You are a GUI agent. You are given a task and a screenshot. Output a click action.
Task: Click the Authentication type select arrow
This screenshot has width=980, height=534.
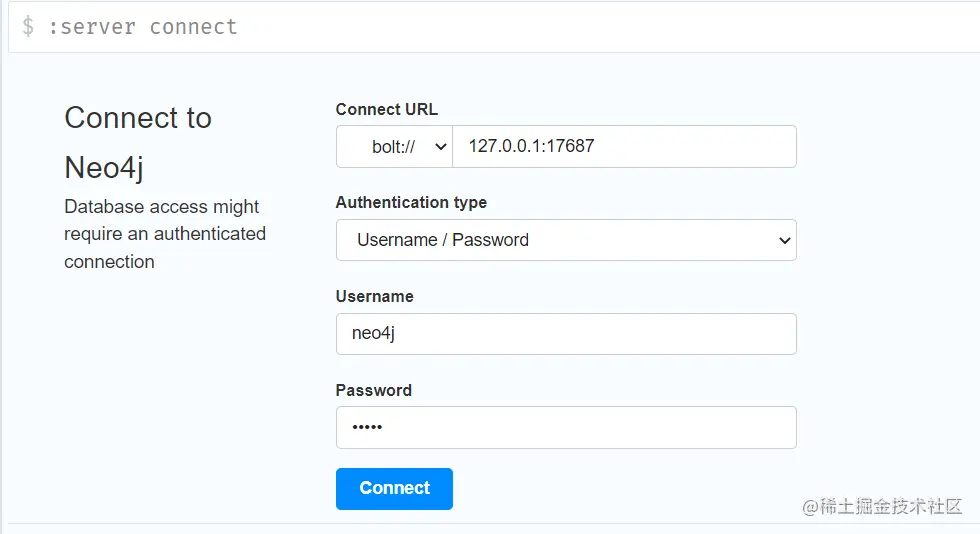point(784,240)
